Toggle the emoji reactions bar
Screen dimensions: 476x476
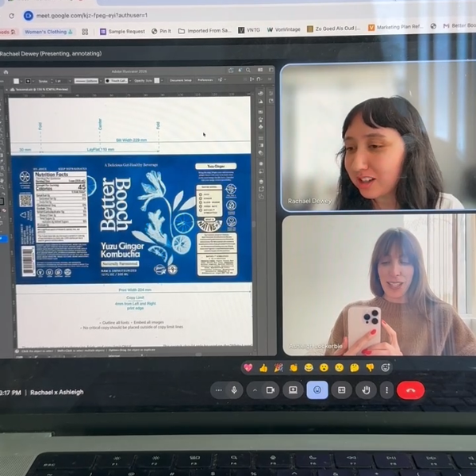point(317,390)
